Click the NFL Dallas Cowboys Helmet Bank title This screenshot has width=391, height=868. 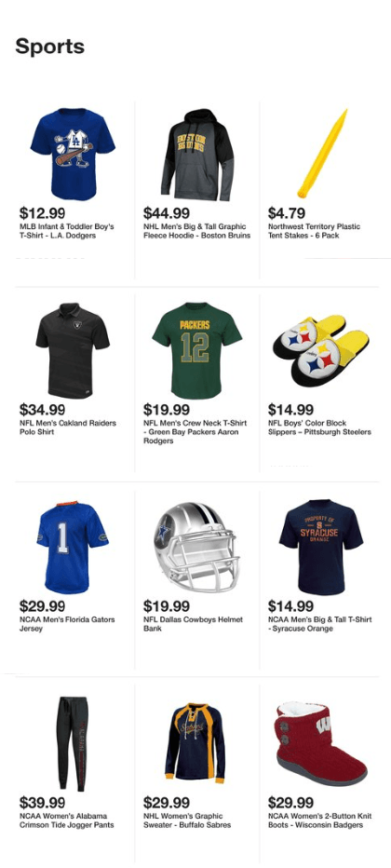[x=193, y=624]
